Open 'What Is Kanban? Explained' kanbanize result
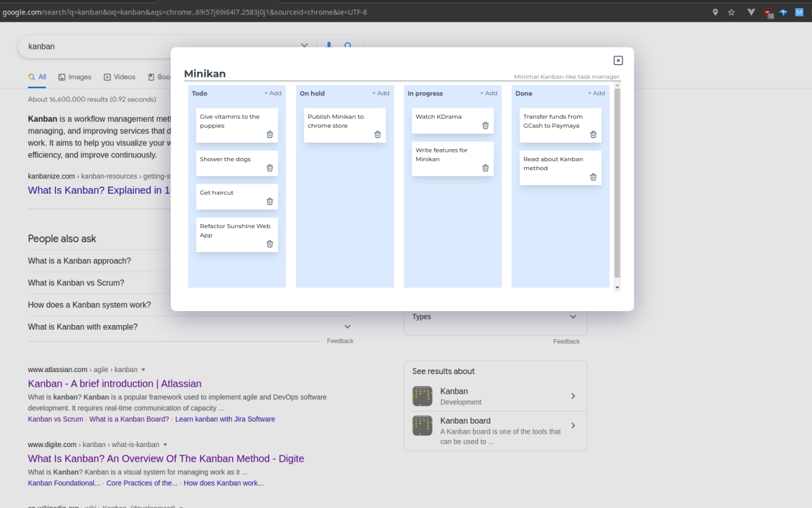Image resolution: width=812 pixels, height=508 pixels. tap(100, 190)
